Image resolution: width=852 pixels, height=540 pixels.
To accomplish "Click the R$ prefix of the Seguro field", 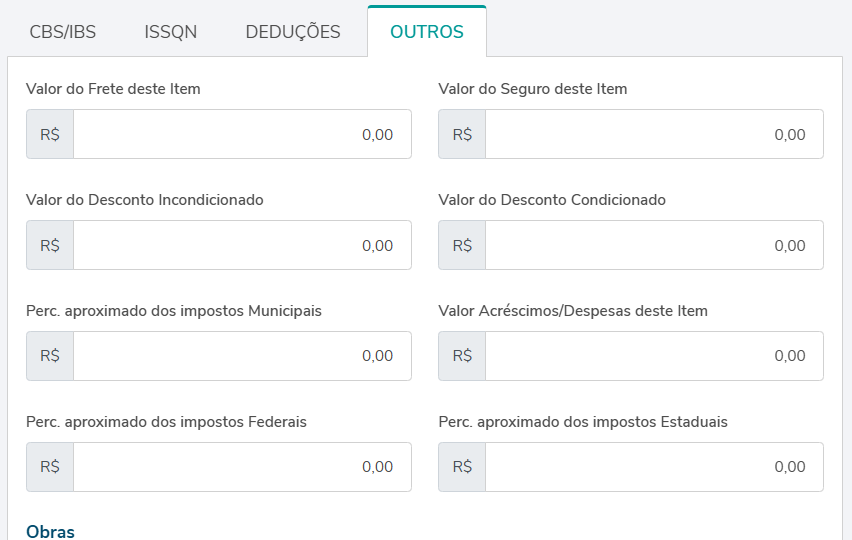I will tap(462, 135).
